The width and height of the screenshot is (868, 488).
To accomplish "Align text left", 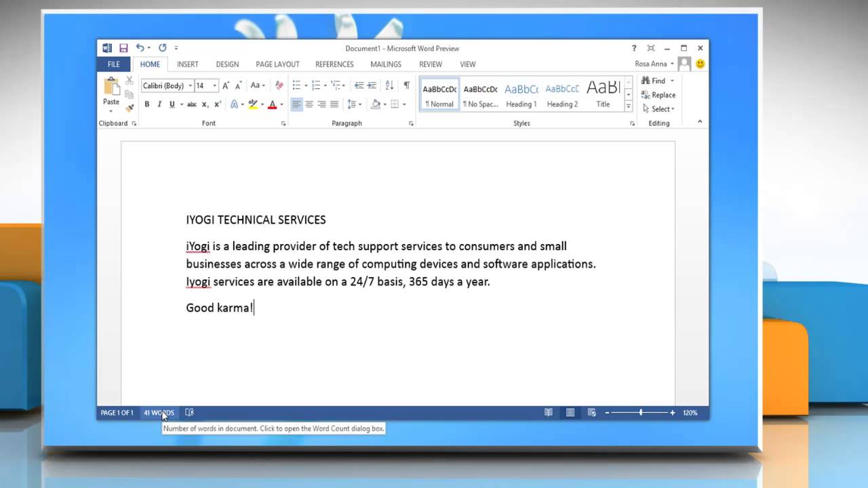I will click(296, 104).
